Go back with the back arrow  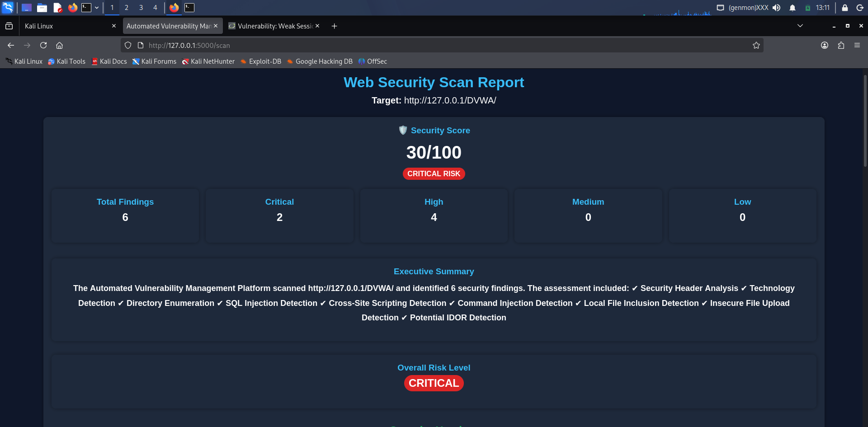click(x=11, y=45)
